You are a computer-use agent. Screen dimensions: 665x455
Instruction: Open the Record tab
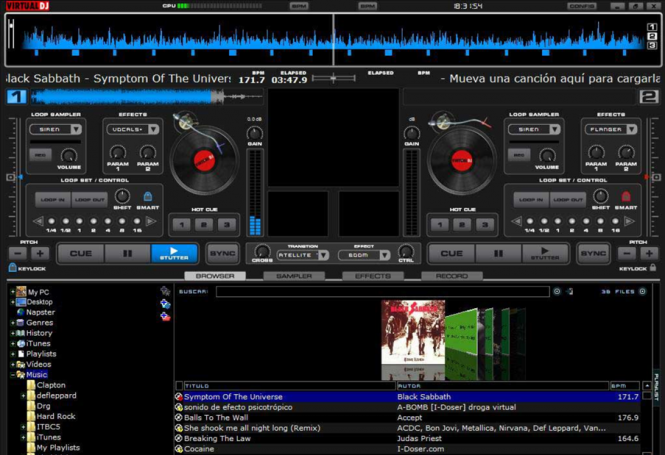point(452,276)
